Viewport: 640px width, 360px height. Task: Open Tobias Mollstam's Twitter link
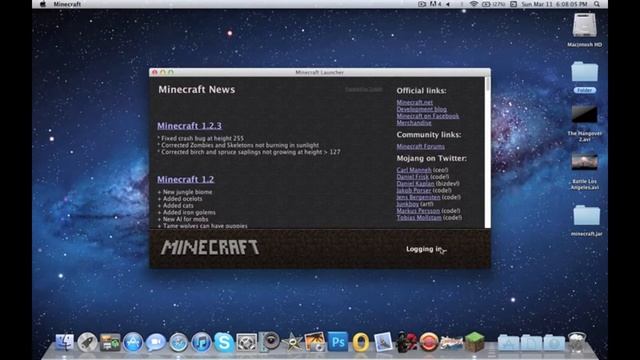[x=419, y=218]
